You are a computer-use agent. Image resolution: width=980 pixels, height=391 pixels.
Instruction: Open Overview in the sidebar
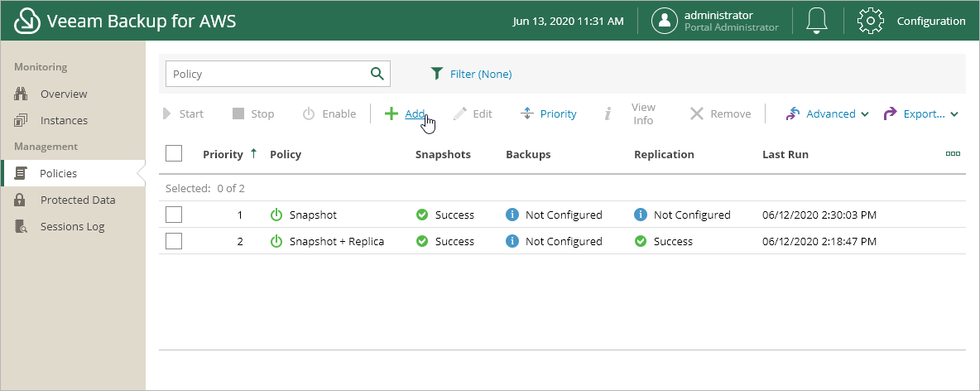pos(64,94)
